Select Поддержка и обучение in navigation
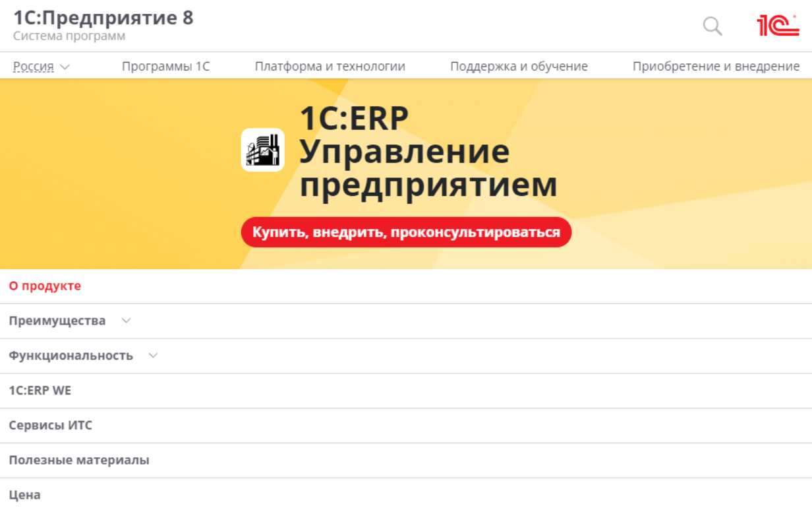Viewport: 812px width, 508px height. click(519, 67)
